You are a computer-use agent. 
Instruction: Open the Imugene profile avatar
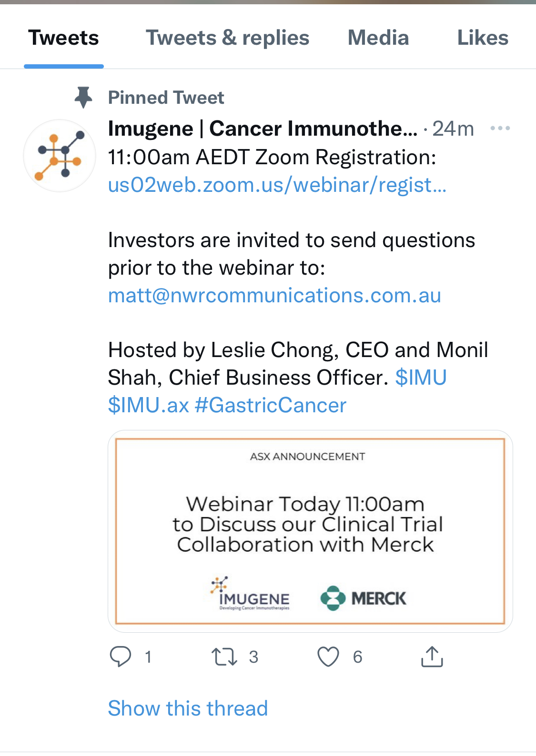[x=60, y=156]
